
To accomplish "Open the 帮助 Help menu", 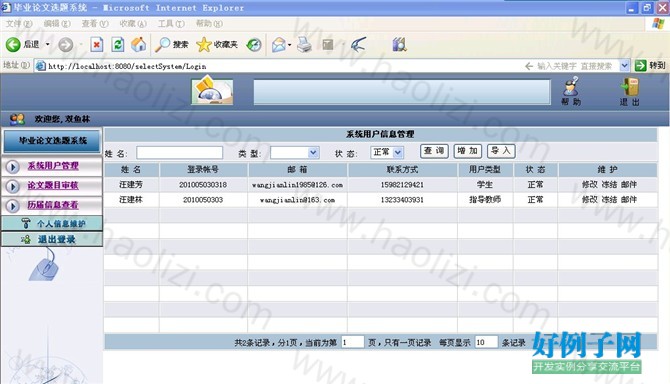I will [209, 23].
